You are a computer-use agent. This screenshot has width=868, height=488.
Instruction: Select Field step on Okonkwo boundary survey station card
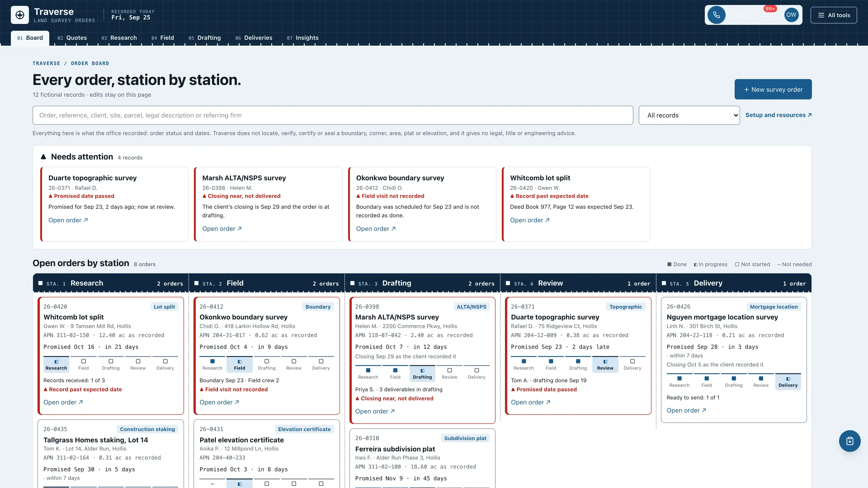[240, 364]
